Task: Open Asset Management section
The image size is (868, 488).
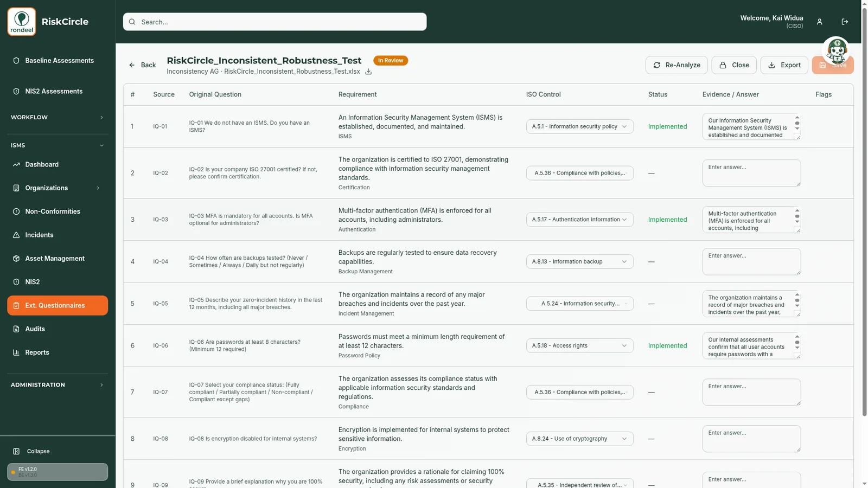Action: 58,259
